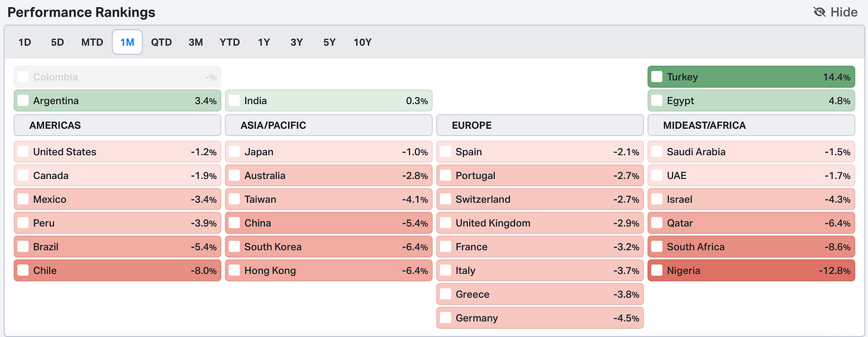Click the ASIA/PACIFIC region header
Image resolution: width=868 pixels, height=337 pixels.
(328, 126)
